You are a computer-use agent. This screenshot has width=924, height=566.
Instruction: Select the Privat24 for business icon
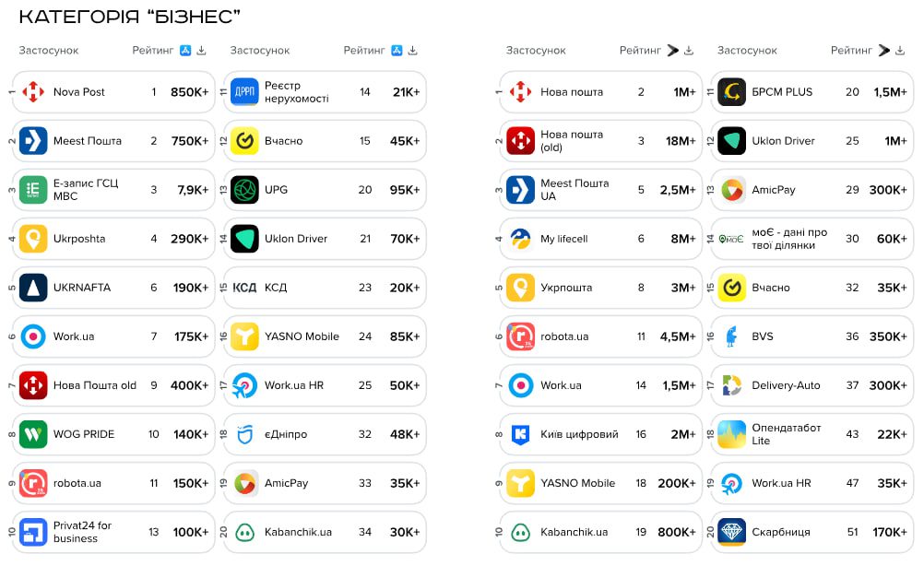pos(33,532)
